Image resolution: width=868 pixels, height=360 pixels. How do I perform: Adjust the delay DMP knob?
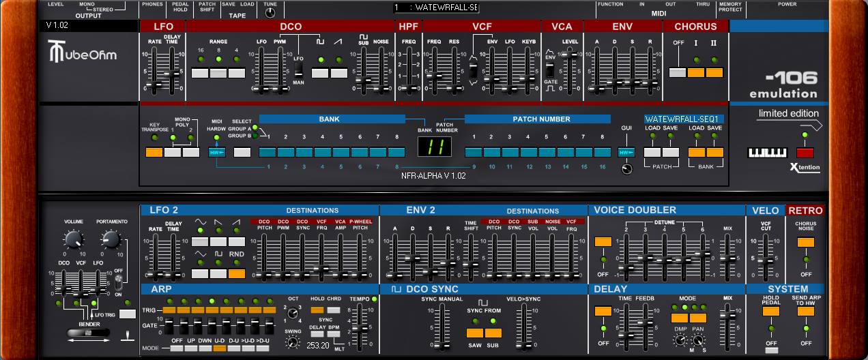(x=680, y=340)
